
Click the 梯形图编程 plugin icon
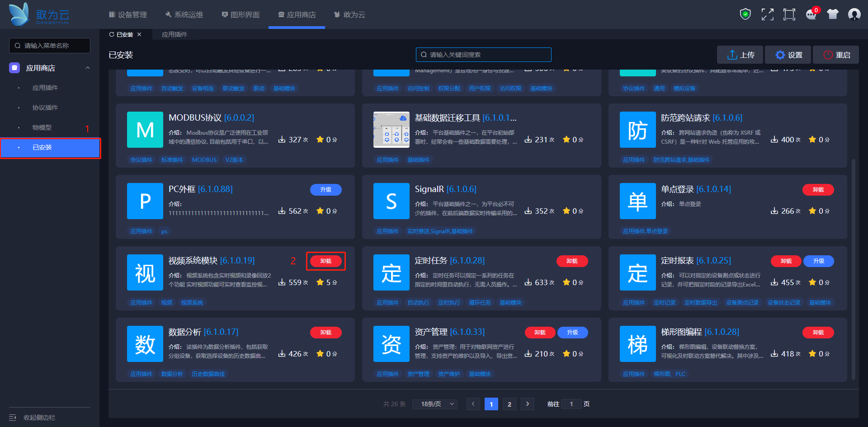coord(637,344)
